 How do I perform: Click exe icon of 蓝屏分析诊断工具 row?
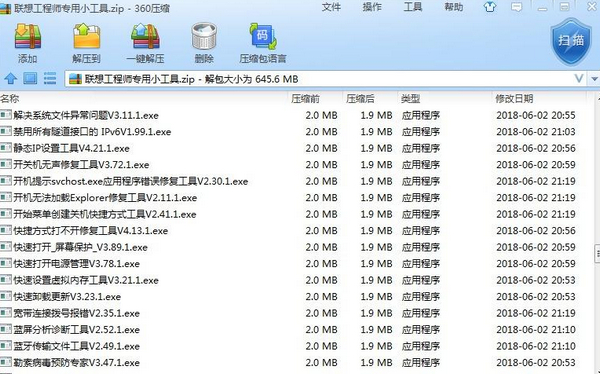click(x=6, y=329)
